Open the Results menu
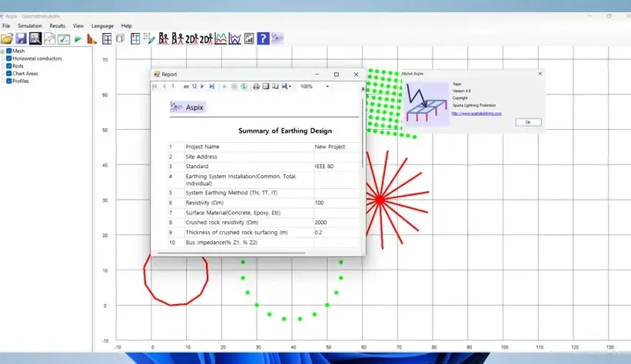 58,26
